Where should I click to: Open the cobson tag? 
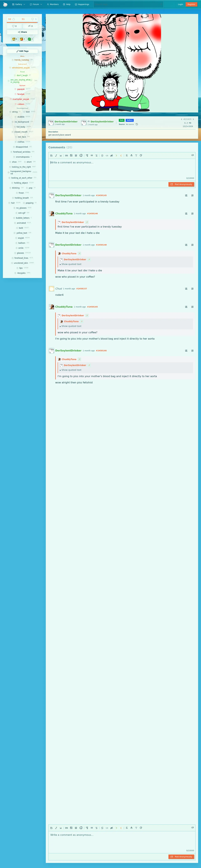pos(21,104)
